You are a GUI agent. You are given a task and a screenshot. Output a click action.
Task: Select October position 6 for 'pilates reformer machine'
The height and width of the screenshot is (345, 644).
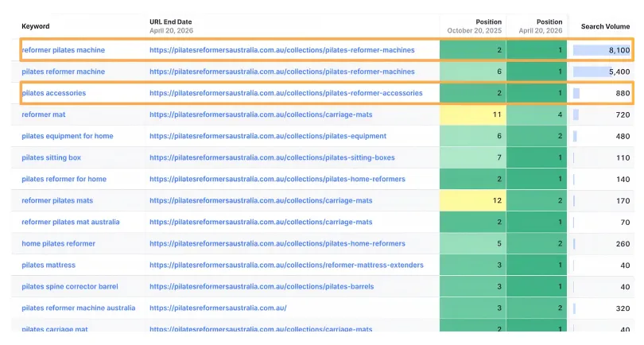pyautogui.click(x=473, y=72)
